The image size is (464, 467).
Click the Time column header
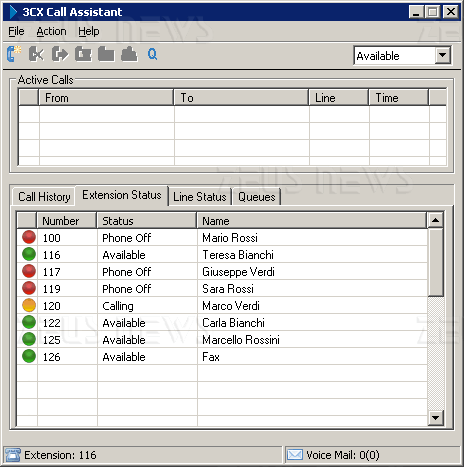tap(399, 98)
